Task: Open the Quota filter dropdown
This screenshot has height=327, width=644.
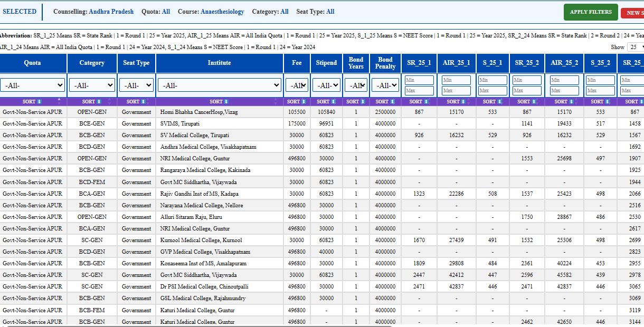Action: pos(33,85)
